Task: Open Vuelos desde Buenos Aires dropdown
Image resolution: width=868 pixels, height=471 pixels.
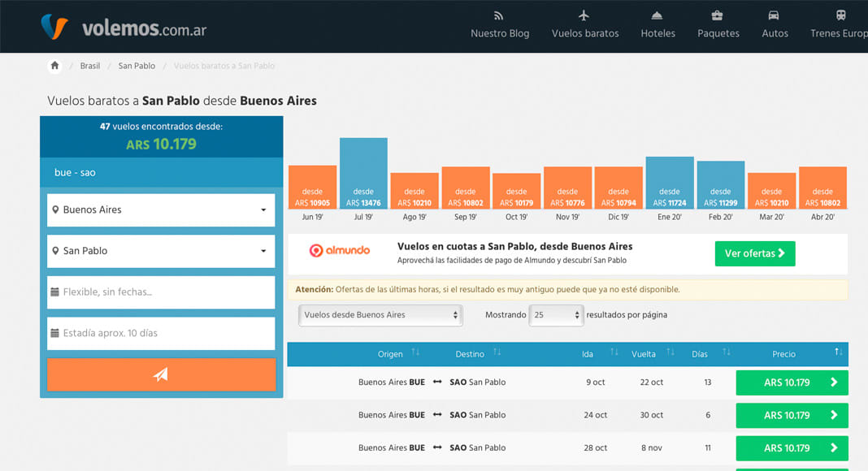Action: [380, 315]
